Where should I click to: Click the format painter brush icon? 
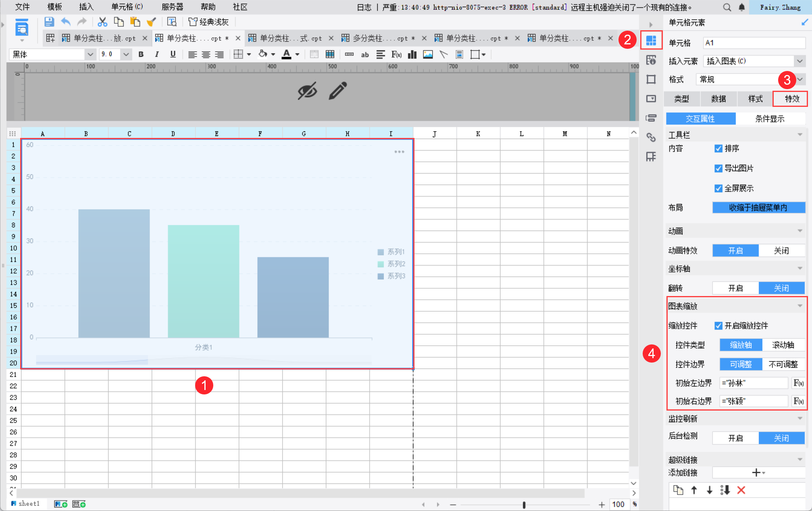[x=152, y=22]
